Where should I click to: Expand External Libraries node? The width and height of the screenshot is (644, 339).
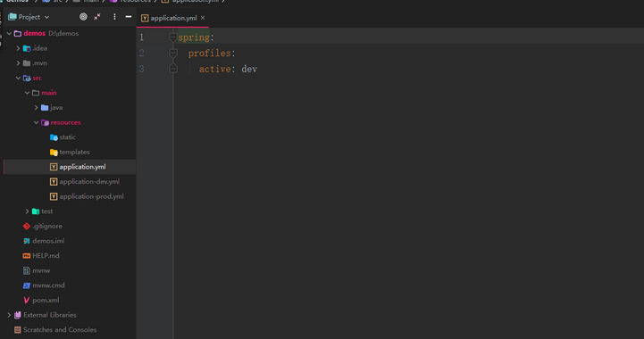click(9, 315)
